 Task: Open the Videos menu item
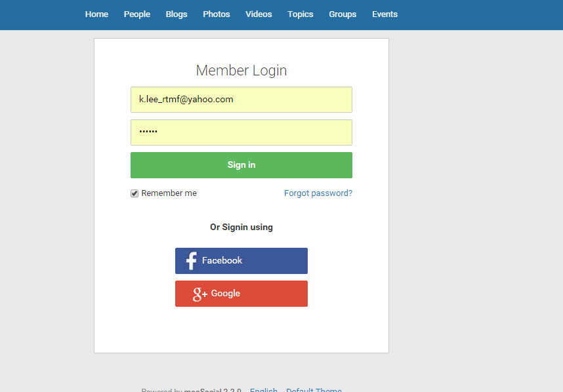pos(259,14)
